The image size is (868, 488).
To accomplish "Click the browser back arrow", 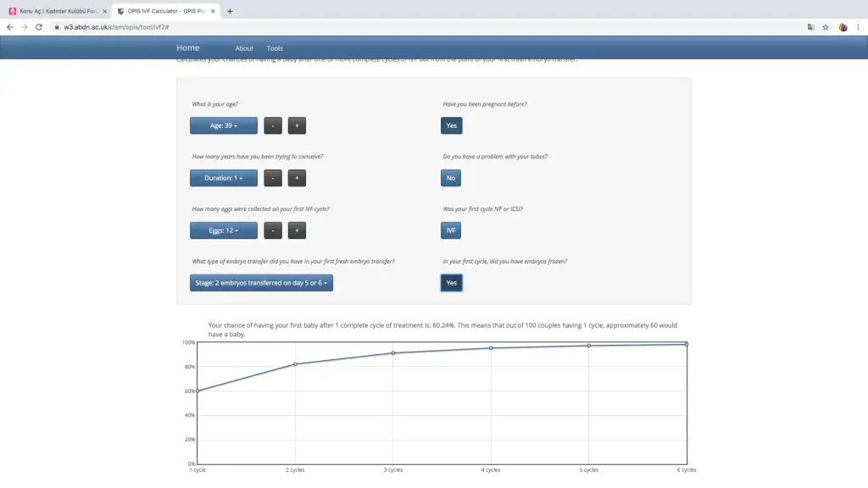I will pyautogui.click(x=9, y=27).
